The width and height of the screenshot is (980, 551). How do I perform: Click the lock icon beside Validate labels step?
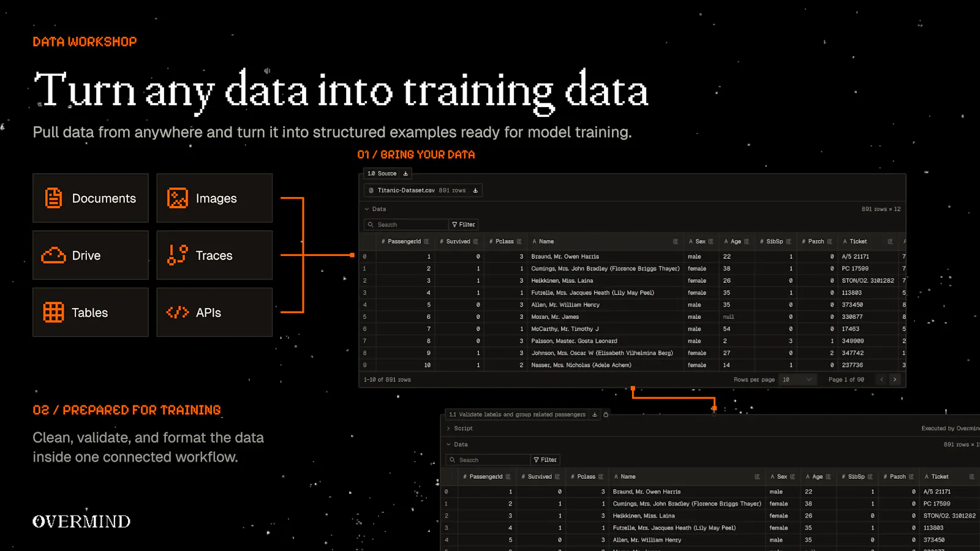pyautogui.click(x=606, y=415)
